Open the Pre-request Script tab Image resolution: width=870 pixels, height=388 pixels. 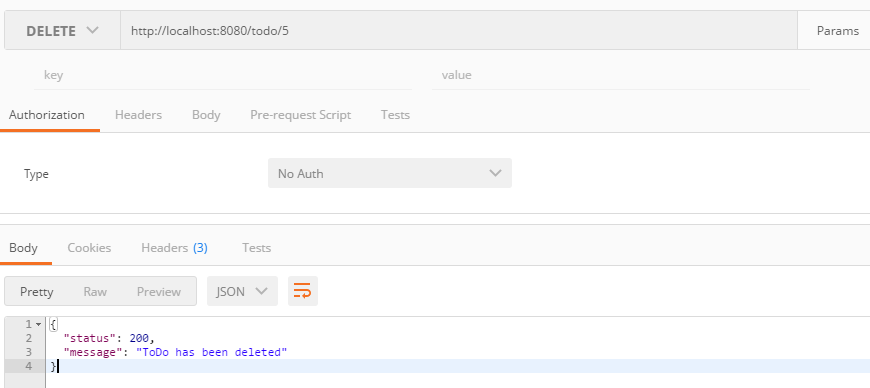[300, 115]
